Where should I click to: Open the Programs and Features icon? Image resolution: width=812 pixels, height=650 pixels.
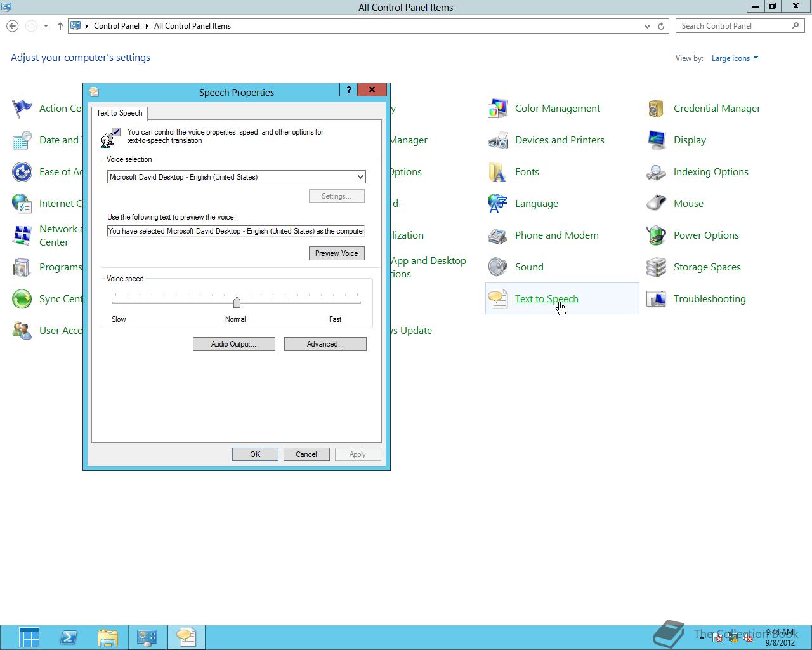[22, 267]
